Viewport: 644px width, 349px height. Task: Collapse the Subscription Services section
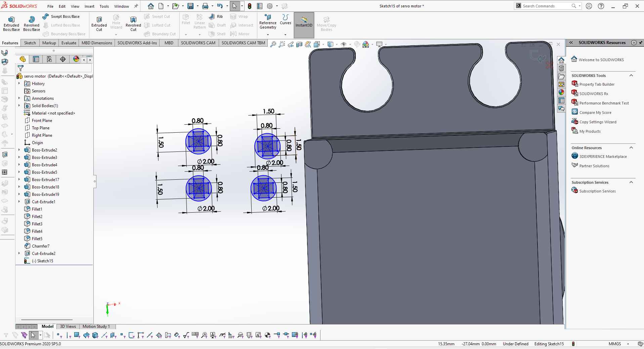(x=631, y=182)
